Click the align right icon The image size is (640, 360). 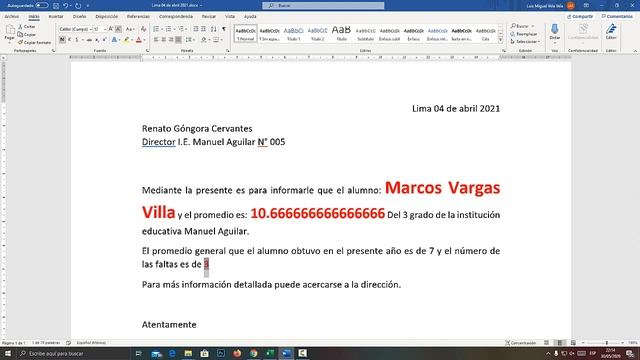tap(171, 40)
